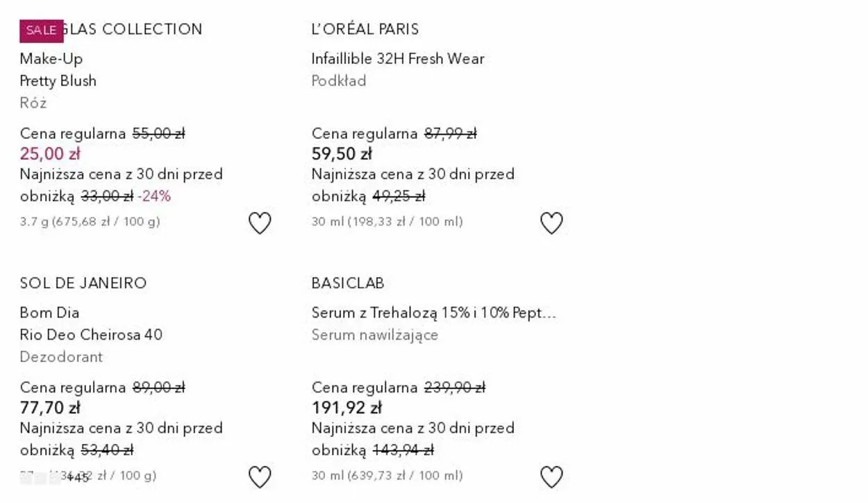Click the 191,92 zł price
The height and width of the screenshot is (503, 868).
pos(347,408)
